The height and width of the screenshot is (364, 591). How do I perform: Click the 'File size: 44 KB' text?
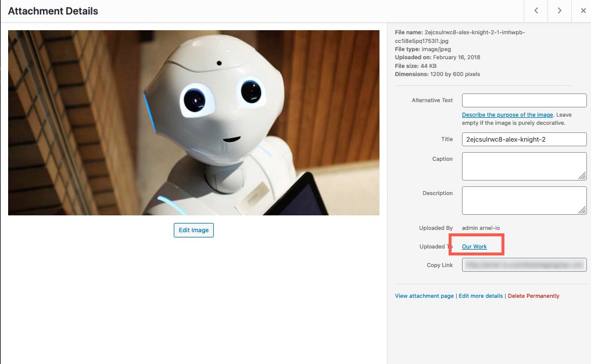[416, 66]
